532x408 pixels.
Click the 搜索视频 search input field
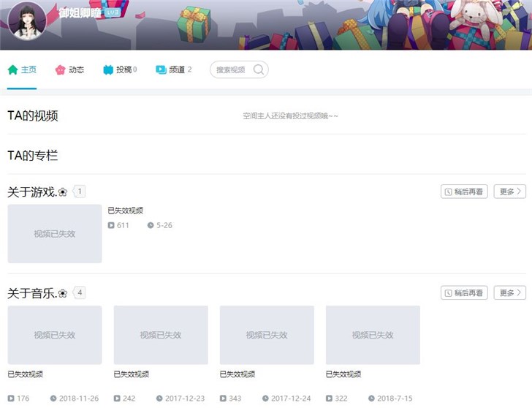pyautogui.click(x=231, y=70)
